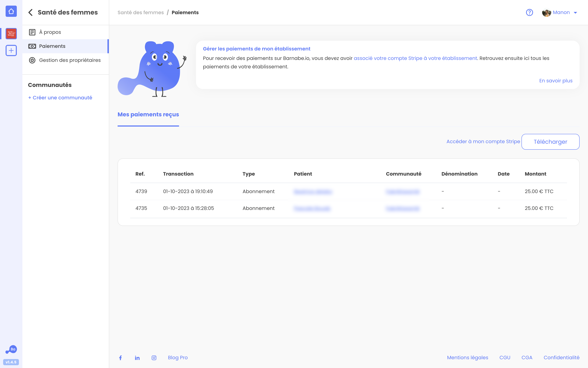Click Manon's profile avatar

point(547,12)
